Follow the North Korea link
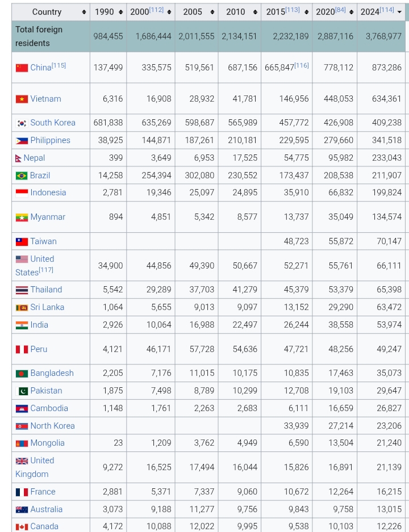This screenshot has height=532, width=409. (52, 426)
